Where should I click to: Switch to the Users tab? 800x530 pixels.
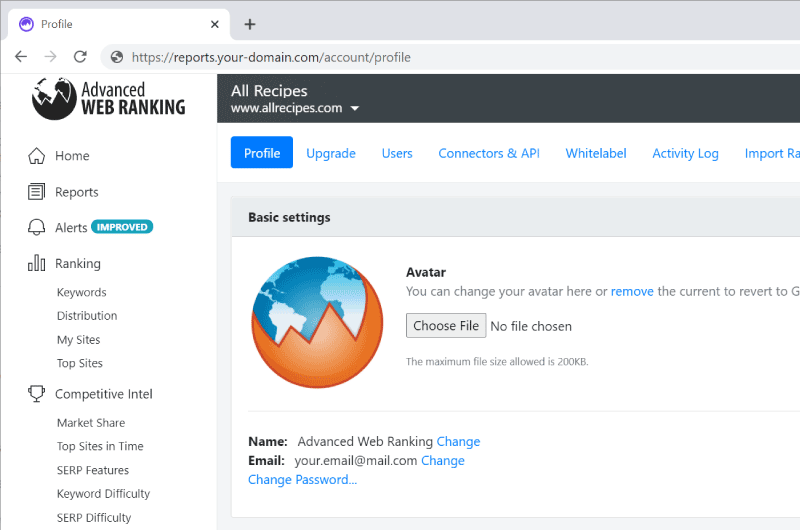click(x=397, y=153)
